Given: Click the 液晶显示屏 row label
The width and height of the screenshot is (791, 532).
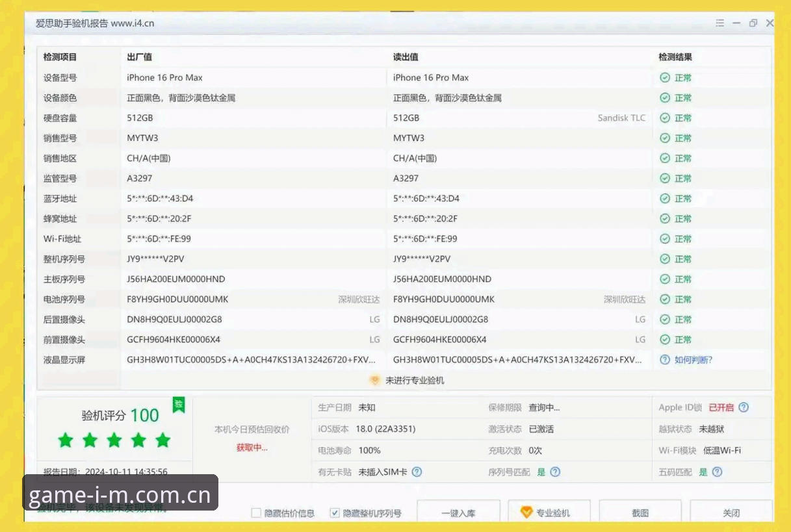Looking at the screenshot, I should [64, 359].
